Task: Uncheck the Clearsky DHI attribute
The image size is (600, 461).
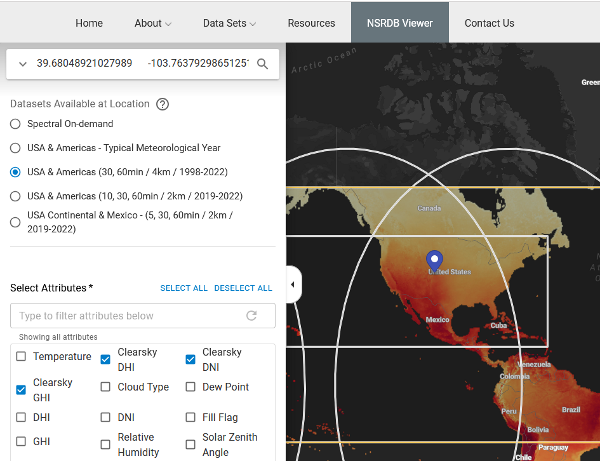Action: pyautogui.click(x=105, y=360)
